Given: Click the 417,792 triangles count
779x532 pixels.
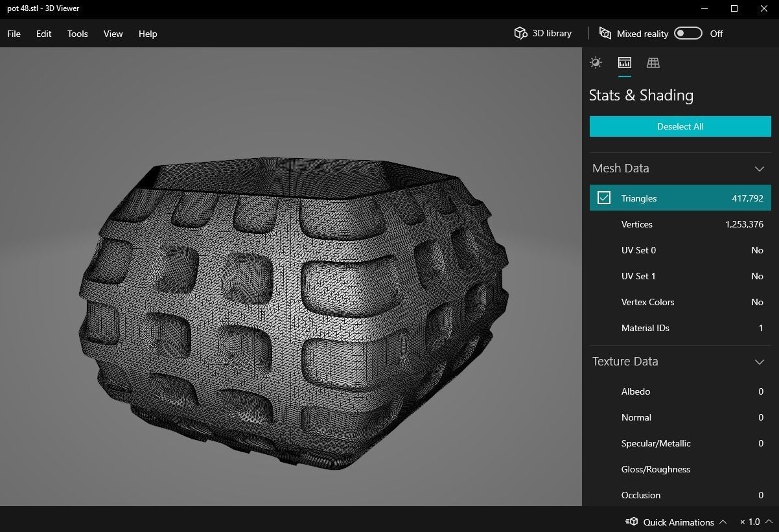Looking at the screenshot, I should point(747,198).
